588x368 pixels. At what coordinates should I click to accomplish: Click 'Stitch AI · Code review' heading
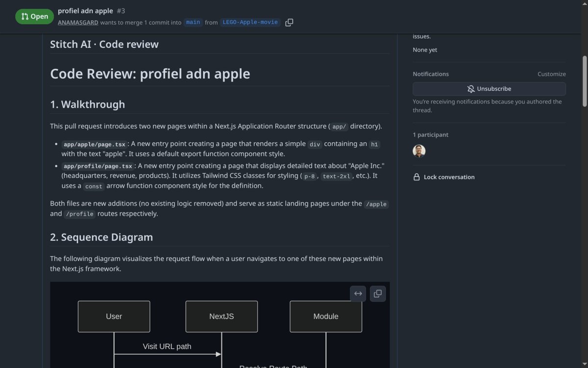point(104,44)
